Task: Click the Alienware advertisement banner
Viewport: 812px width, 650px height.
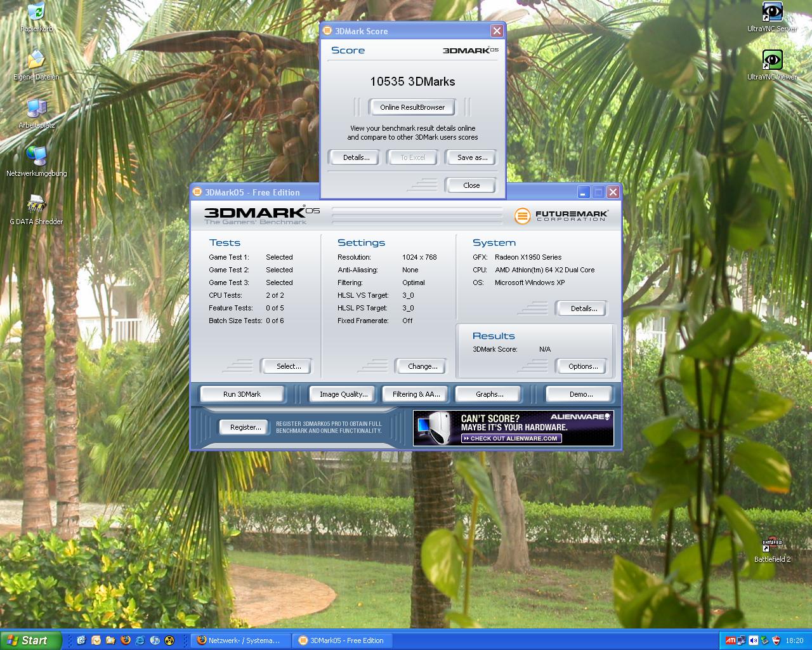Action: pyautogui.click(x=513, y=428)
